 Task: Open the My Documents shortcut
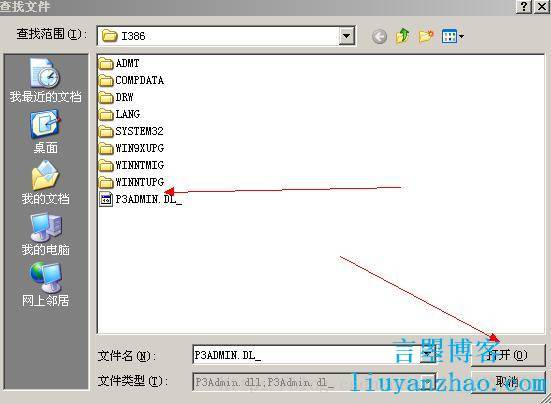pyautogui.click(x=46, y=183)
